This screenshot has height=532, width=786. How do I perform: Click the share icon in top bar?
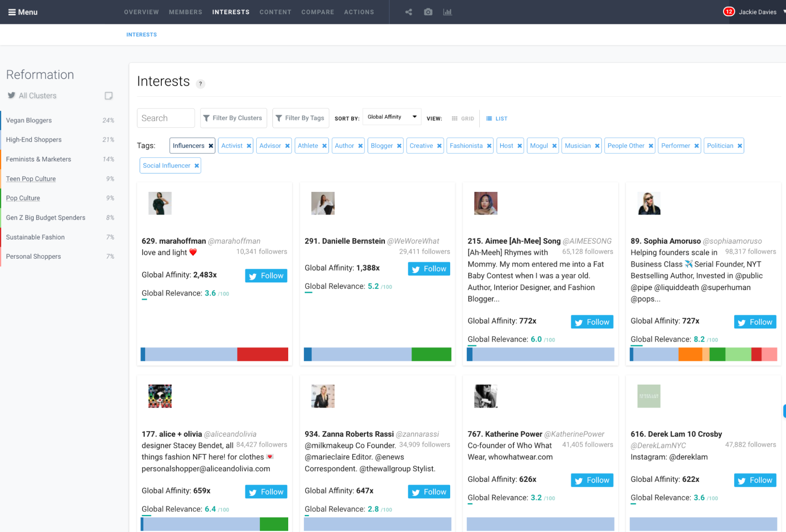(409, 12)
